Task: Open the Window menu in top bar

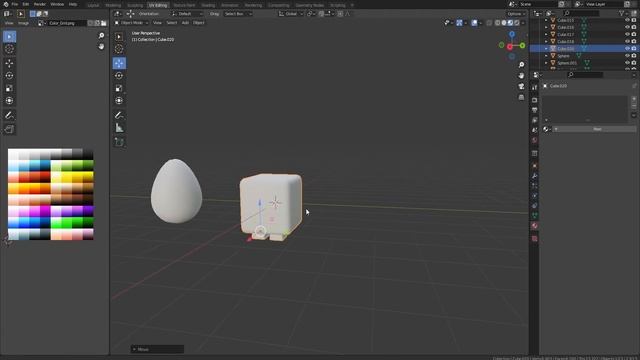Action: 57,4
